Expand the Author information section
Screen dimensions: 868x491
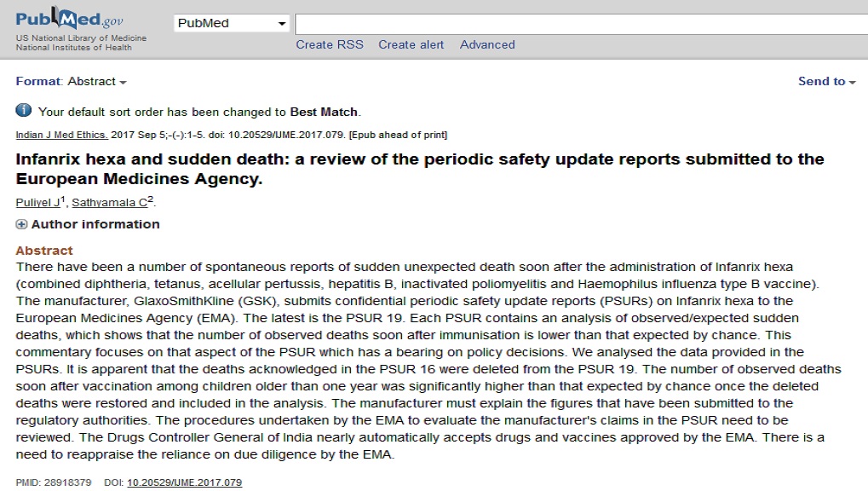pos(95,224)
